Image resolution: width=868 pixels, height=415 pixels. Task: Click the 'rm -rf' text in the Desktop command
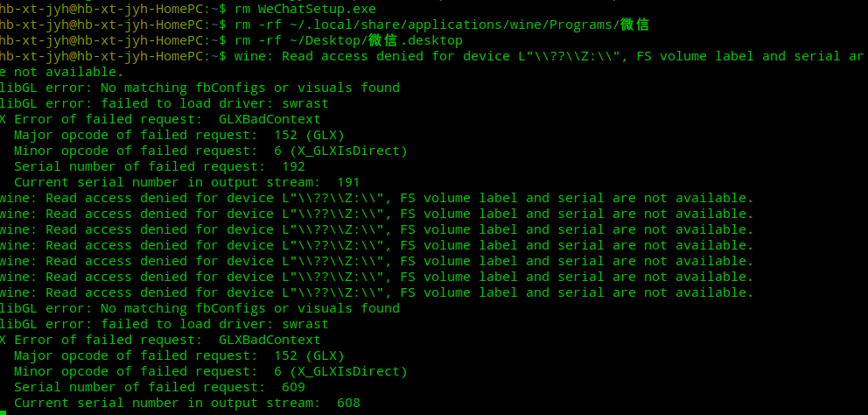tap(254, 40)
